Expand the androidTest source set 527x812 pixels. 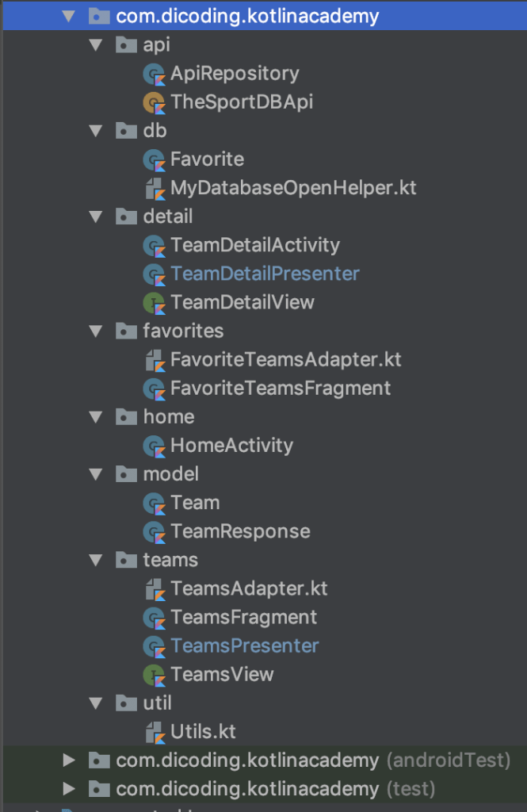[x=70, y=760]
